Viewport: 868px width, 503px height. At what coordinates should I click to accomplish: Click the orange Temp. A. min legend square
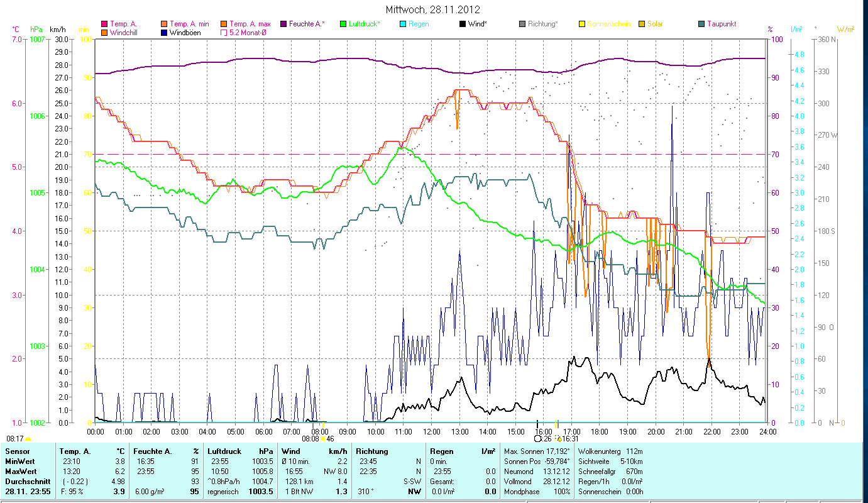[165, 25]
